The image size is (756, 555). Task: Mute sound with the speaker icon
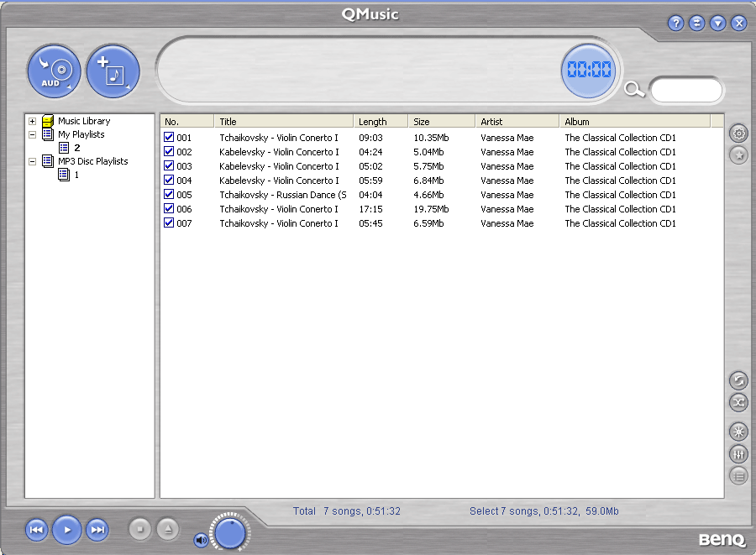click(x=201, y=541)
